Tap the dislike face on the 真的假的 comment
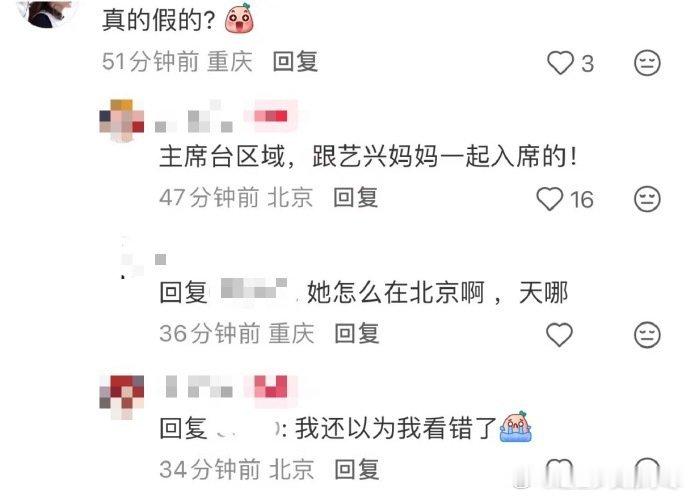This screenshot has width=690, height=497. coord(647,63)
